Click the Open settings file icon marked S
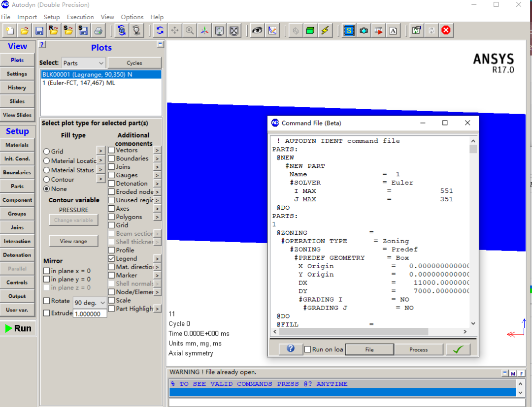532x407 pixels. (x=68, y=31)
